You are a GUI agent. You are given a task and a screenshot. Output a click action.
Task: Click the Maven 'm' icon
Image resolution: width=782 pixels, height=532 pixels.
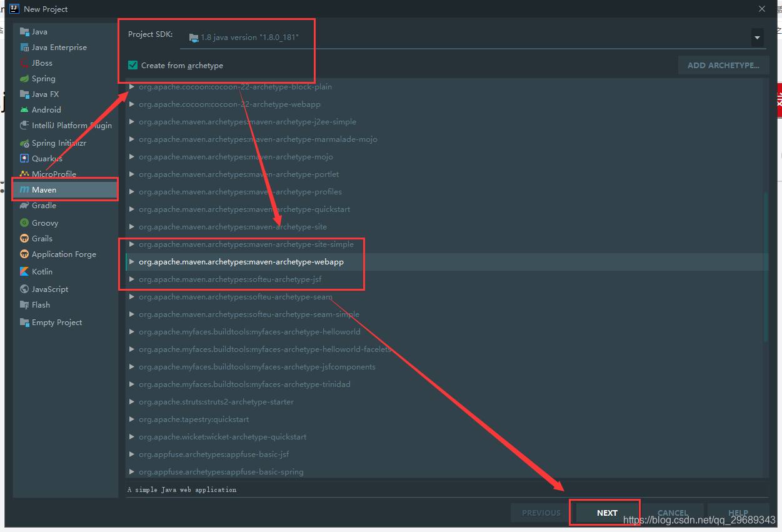pyautogui.click(x=24, y=190)
